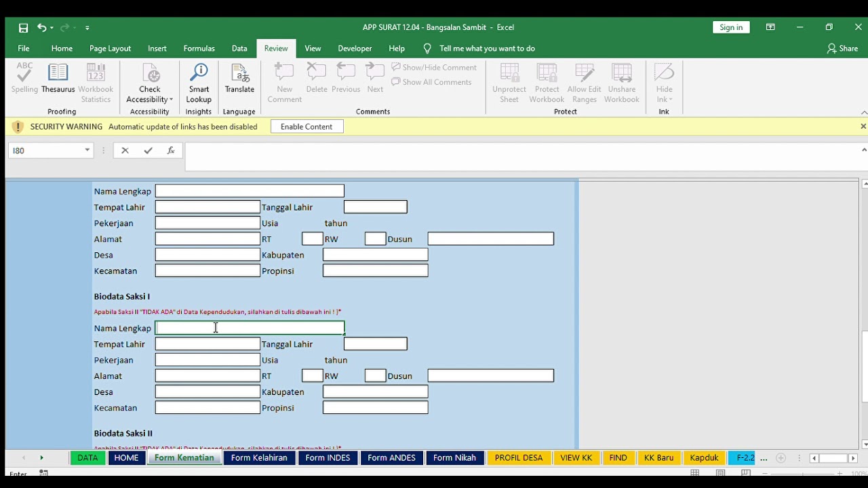The image size is (868, 488).
Task: Click Protect Workbook
Action: click(x=547, y=83)
